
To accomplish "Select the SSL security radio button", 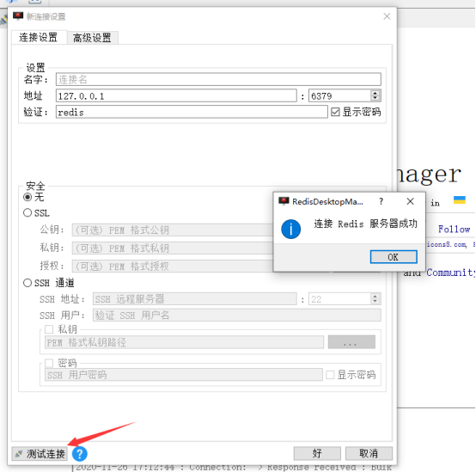I will (x=27, y=213).
